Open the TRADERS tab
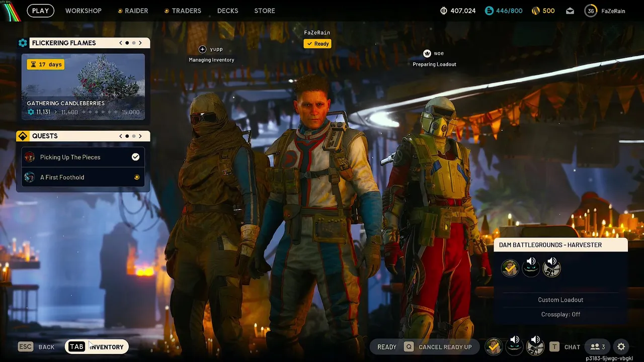The image size is (644, 362). pos(183,11)
